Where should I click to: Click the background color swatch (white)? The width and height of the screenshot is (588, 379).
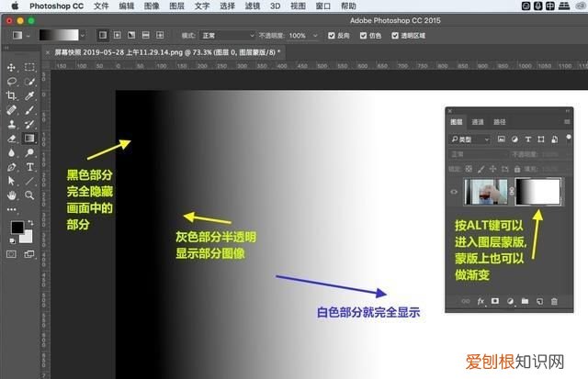point(28,238)
